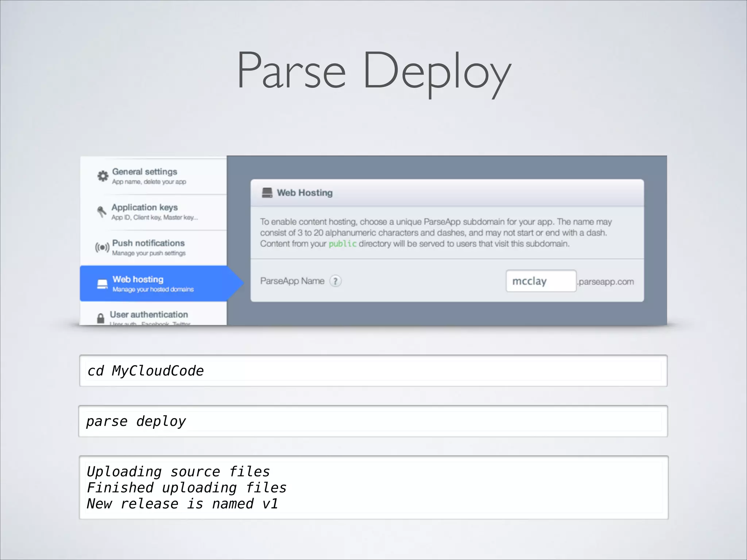
Task: Click the 'Uploading source files' output line
Action: click(x=178, y=471)
